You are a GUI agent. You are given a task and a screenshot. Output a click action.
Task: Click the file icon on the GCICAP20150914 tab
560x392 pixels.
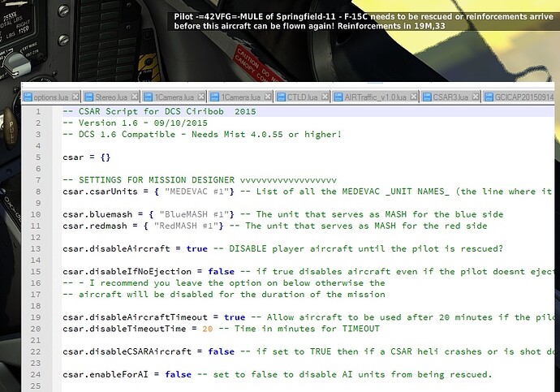point(476,97)
